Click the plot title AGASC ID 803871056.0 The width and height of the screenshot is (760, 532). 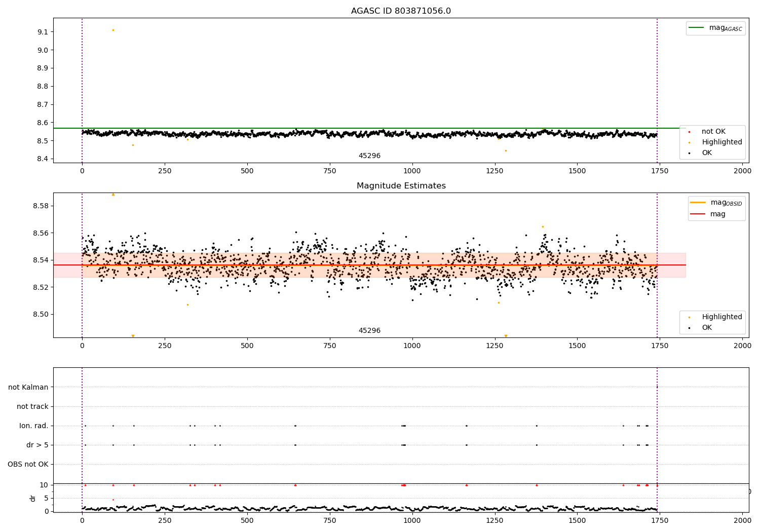click(x=401, y=11)
